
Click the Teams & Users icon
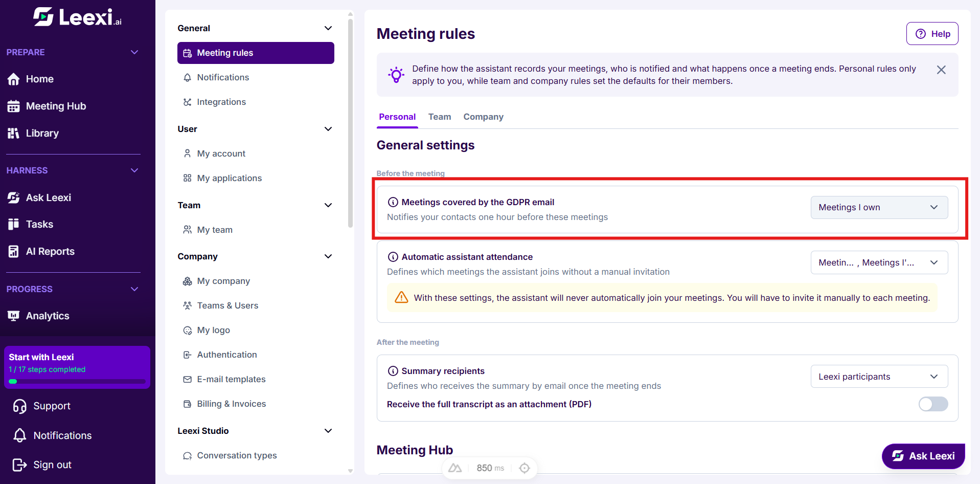click(187, 306)
